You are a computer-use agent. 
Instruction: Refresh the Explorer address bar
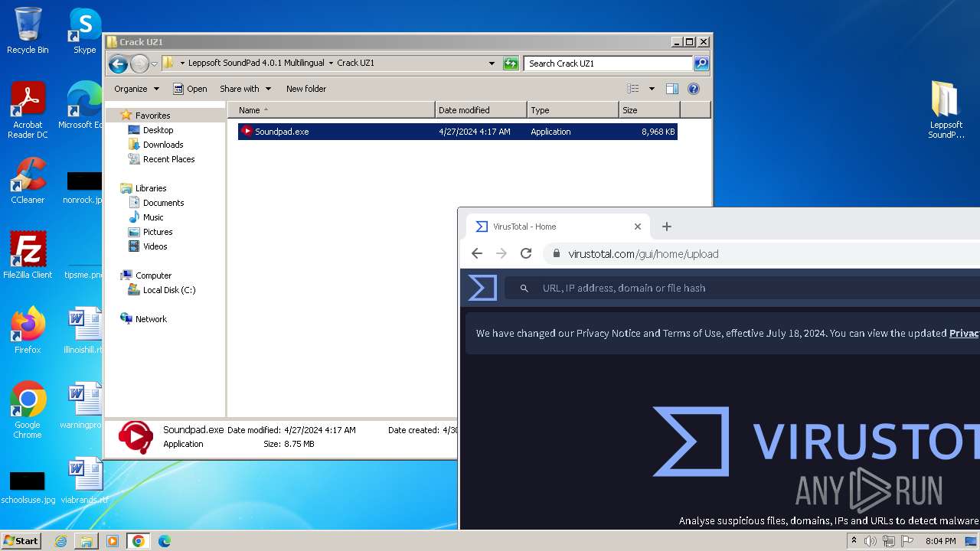pos(511,64)
